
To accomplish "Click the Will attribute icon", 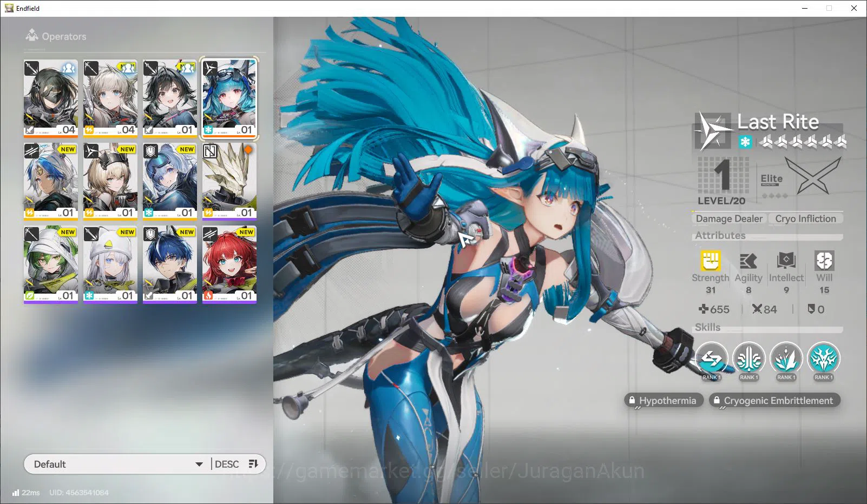I will tap(824, 261).
